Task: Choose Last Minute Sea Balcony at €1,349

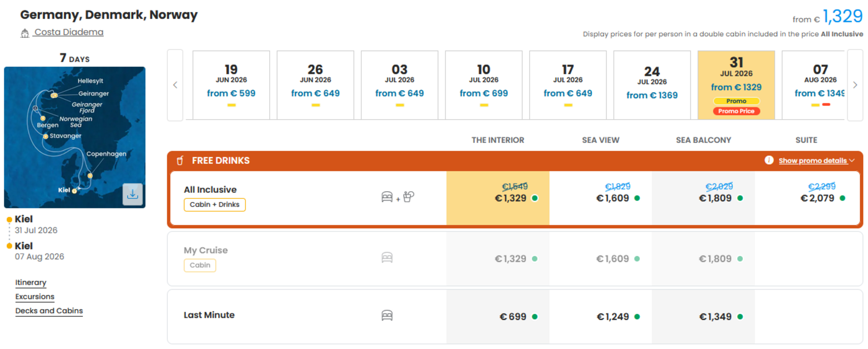Action: 703,317
